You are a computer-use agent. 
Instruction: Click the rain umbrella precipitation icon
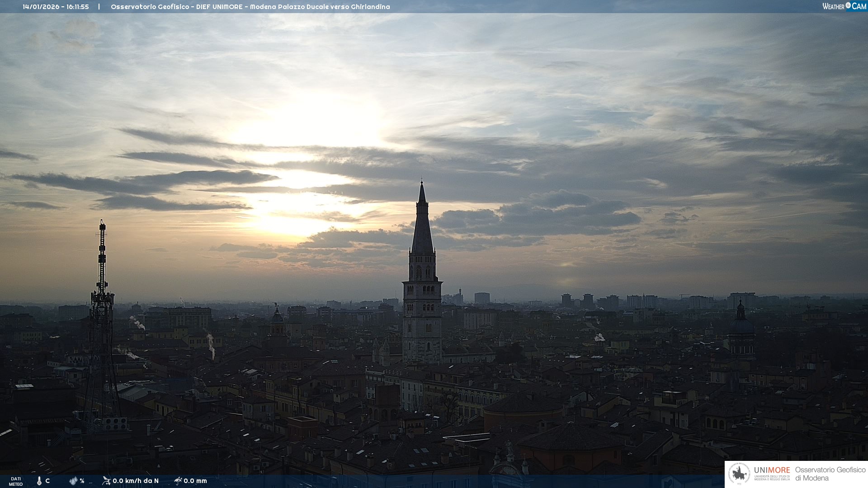178,481
